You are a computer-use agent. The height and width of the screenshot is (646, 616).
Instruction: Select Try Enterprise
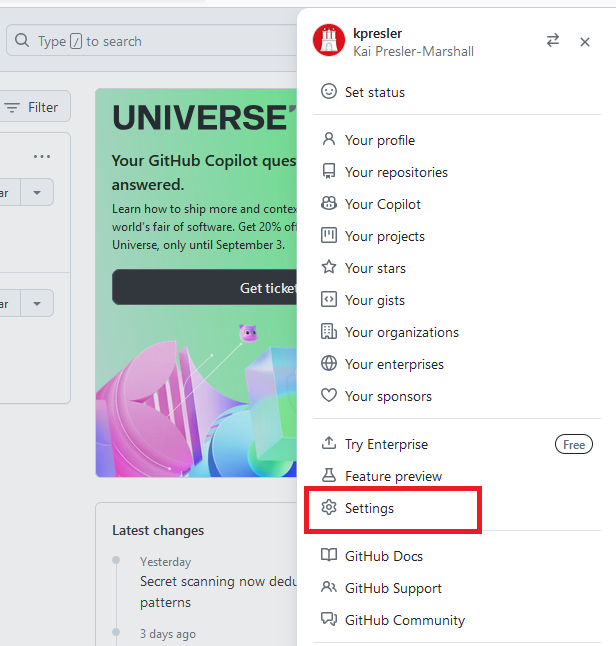386,444
